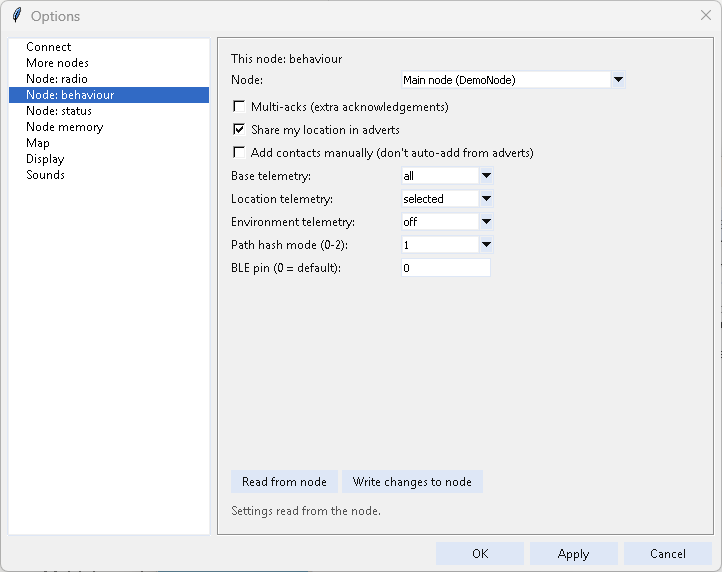Open the Node selection dropdown arrow
The width and height of the screenshot is (722, 572).
coord(618,80)
